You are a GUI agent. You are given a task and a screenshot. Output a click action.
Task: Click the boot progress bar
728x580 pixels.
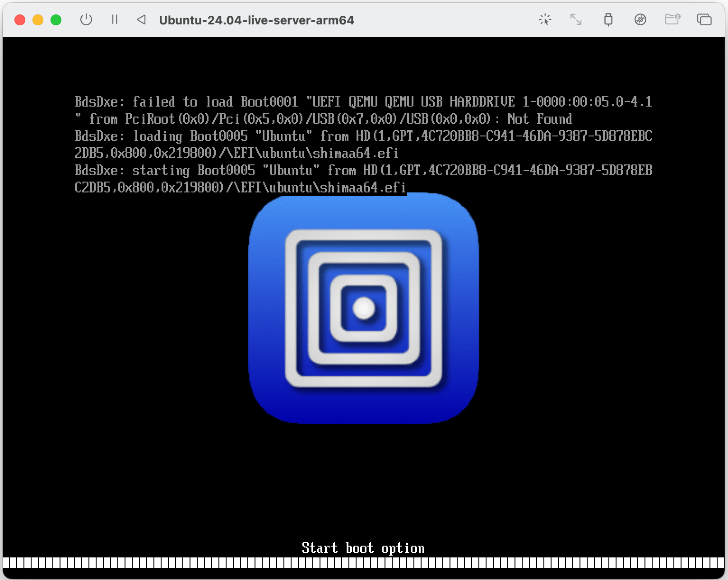364,563
